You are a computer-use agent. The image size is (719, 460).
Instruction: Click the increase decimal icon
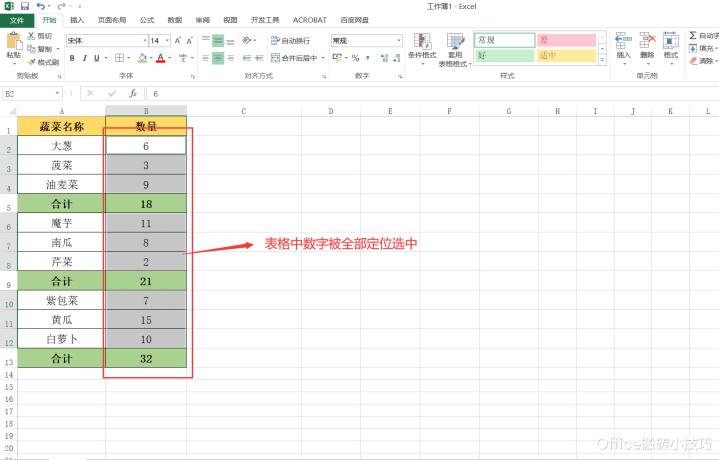pyautogui.click(x=384, y=58)
